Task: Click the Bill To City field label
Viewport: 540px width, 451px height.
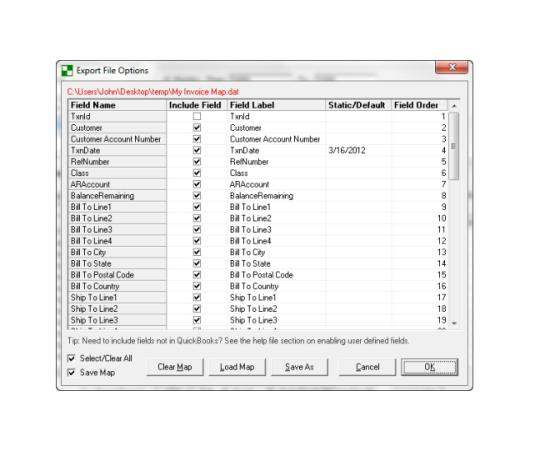Action: coord(276,252)
